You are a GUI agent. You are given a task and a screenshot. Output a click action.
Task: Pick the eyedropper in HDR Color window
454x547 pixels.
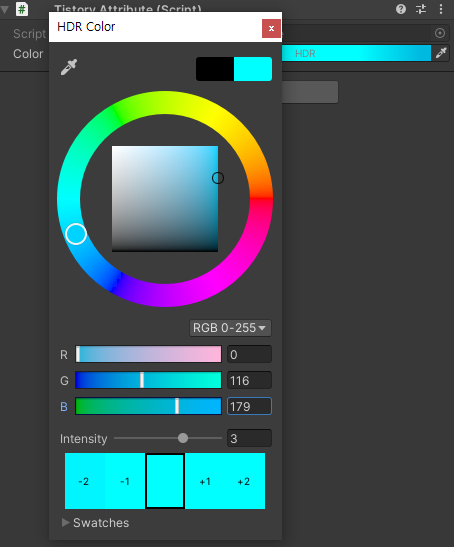tap(69, 67)
